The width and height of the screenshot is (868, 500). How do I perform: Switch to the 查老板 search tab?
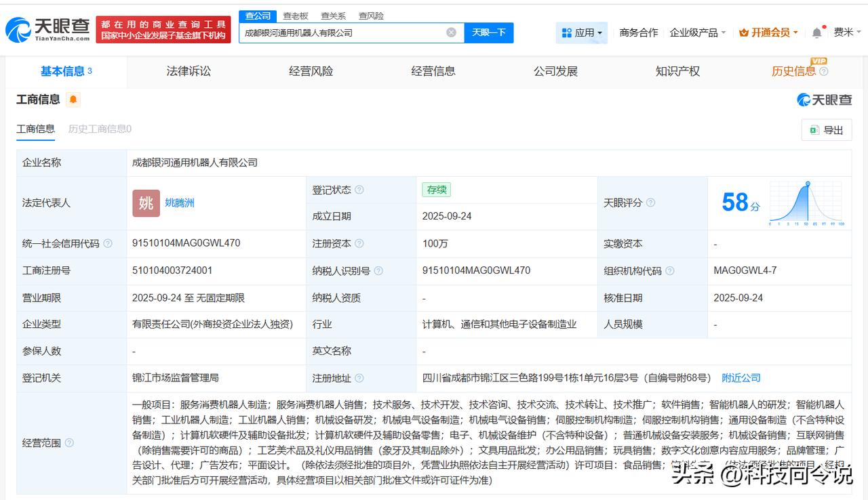(295, 16)
